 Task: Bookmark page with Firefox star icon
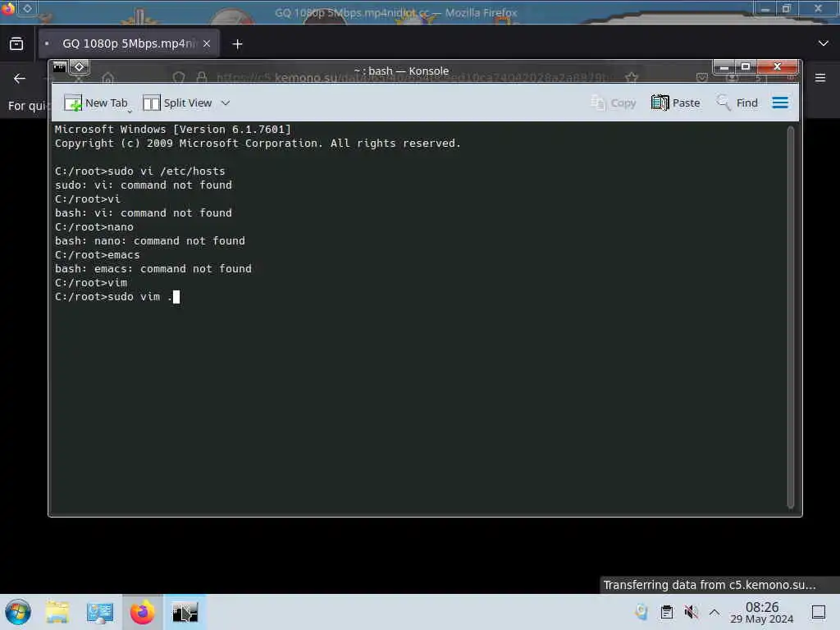(x=632, y=78)
